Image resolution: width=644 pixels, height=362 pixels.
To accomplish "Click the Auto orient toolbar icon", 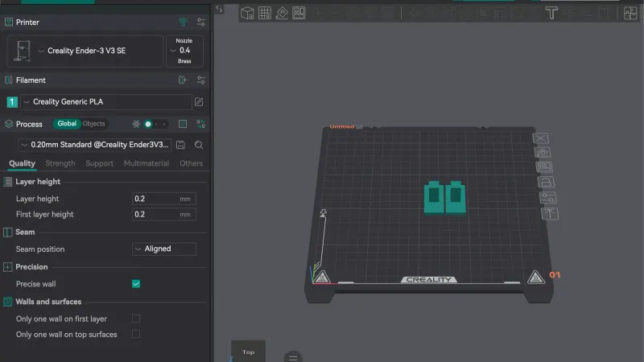I will point(282,13).
